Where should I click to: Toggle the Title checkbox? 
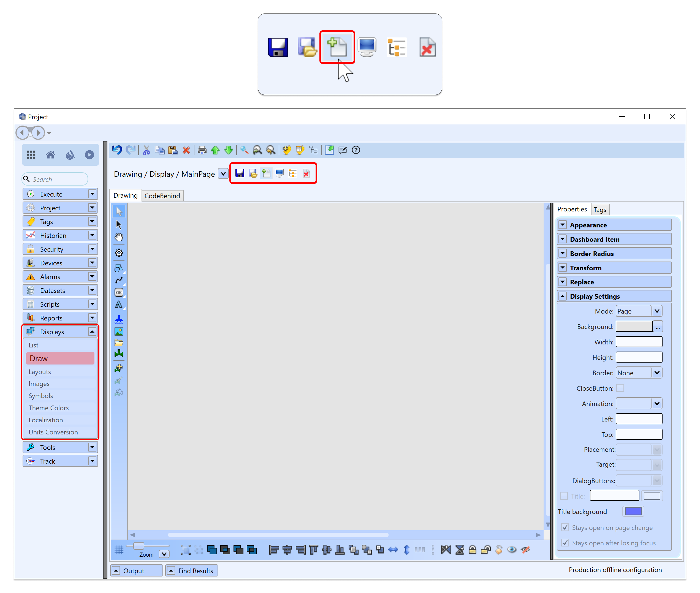(564, 496)
